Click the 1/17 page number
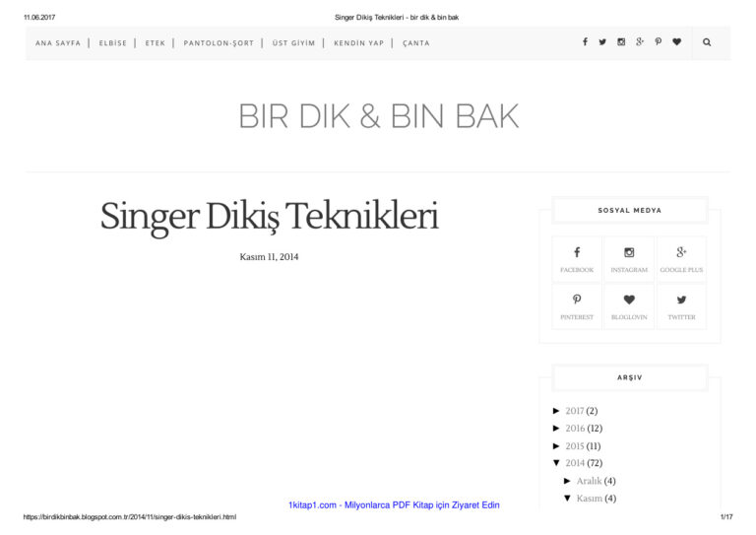Screen dimensions: 756x535 coord(726,517)
